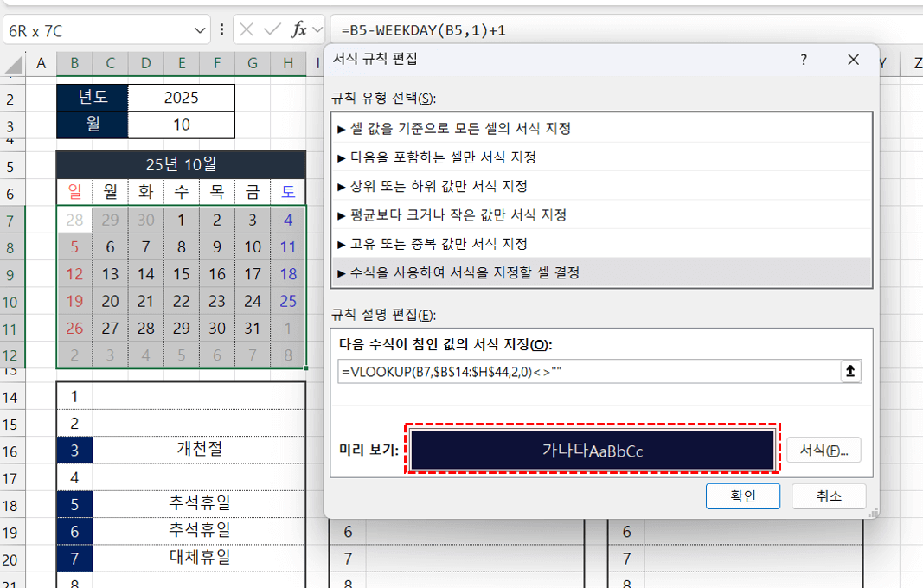Select rule type 셀 값을 기준으로 모든 셀의 서식 지정
This screenshot has width=923, height=588.
[461, 128]
